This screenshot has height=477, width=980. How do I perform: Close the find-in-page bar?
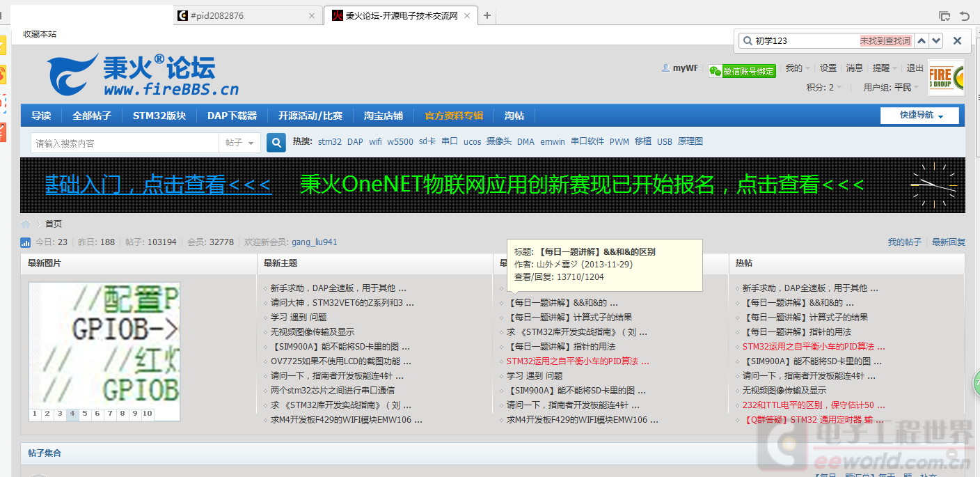click(957, 41)
